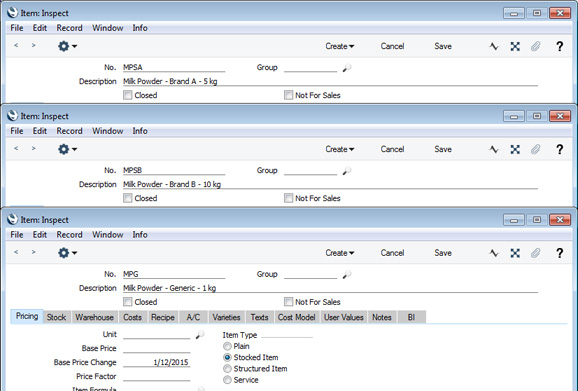Screen dimensions: 578x391
Task: Open Group lookup magnifier in MPG window
Action: pyautogui.click(x=347, y=275)
